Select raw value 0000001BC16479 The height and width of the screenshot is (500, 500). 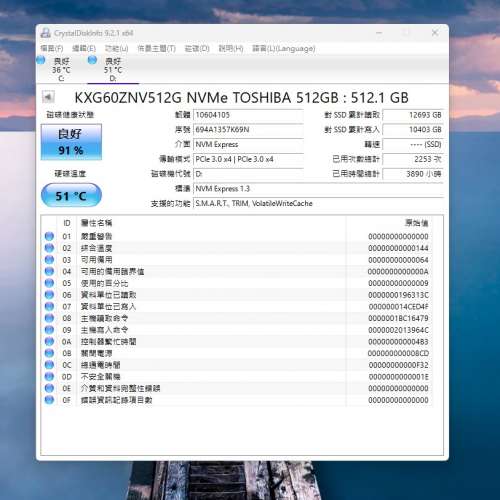tap(398, 318)
